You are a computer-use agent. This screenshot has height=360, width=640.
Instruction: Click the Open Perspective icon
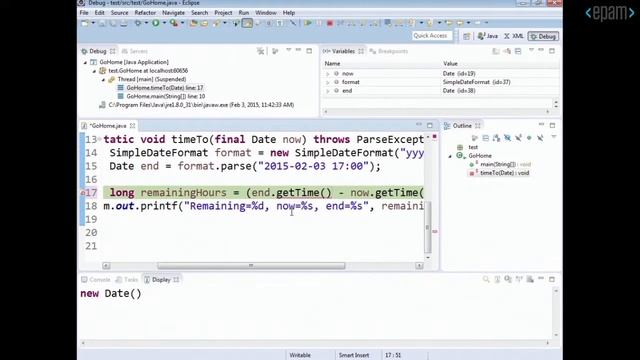(467, 36)
